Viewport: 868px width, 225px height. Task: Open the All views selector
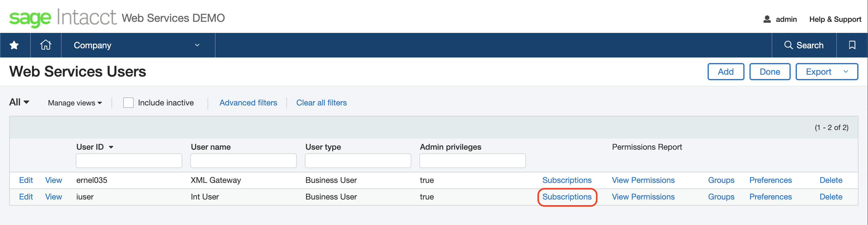tap(19, 102)
